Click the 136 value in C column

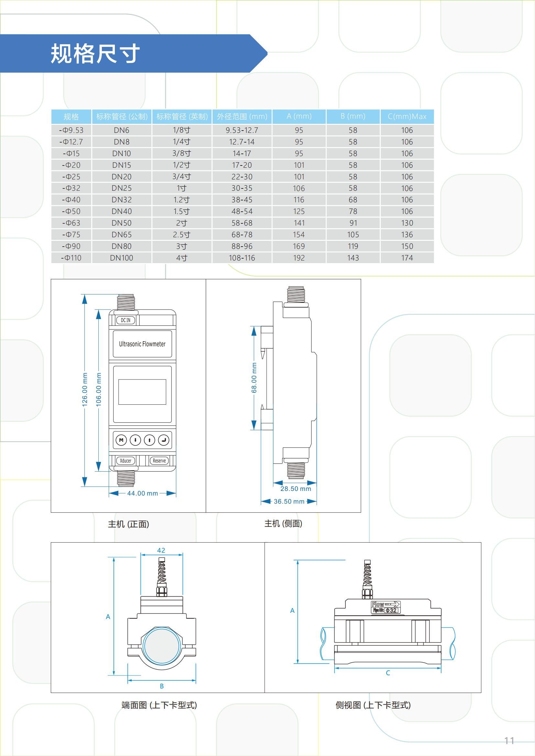407,235
